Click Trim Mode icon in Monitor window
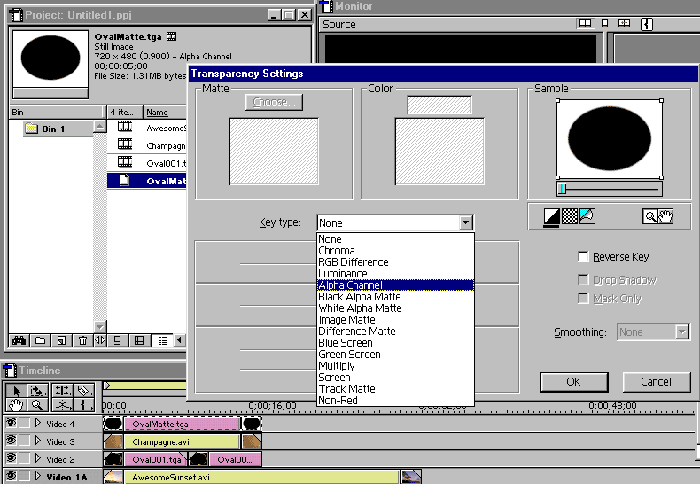 click(x=624, y=23)
